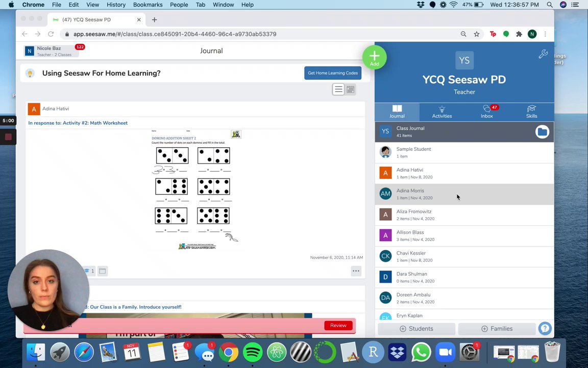Select Dara Shulman in student list

pyautogui.click(x=464, y=278)
